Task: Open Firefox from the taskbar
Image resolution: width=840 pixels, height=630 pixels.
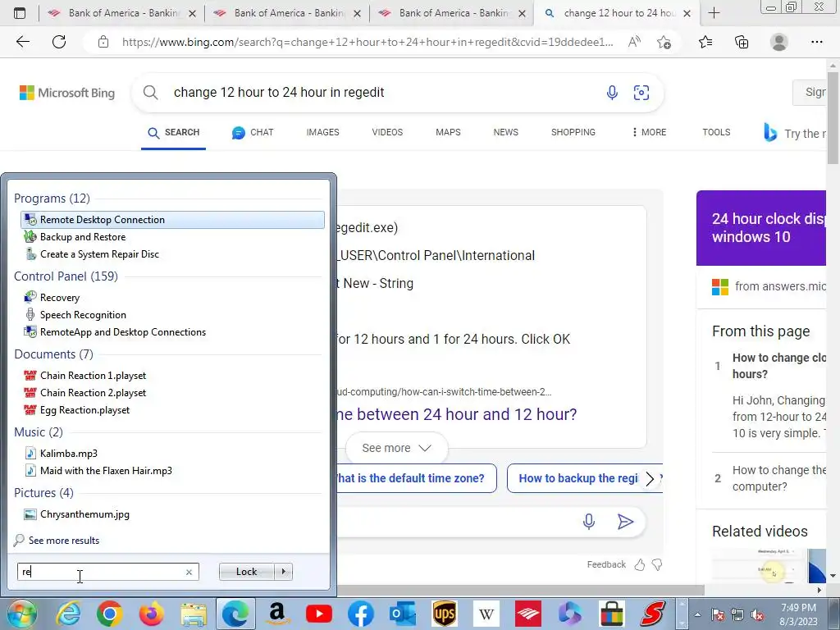Action: pyautogui.click(x=152, y=614)
